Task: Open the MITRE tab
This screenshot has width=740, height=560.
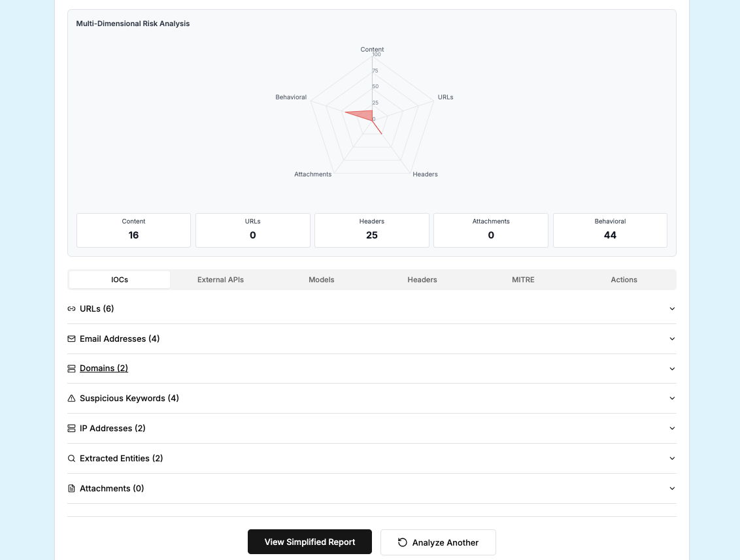Action: (x=523, y=280)
